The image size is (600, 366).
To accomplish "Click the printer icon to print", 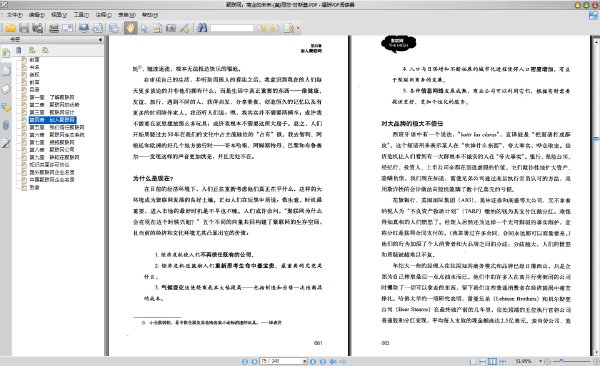I will (54, 28).
